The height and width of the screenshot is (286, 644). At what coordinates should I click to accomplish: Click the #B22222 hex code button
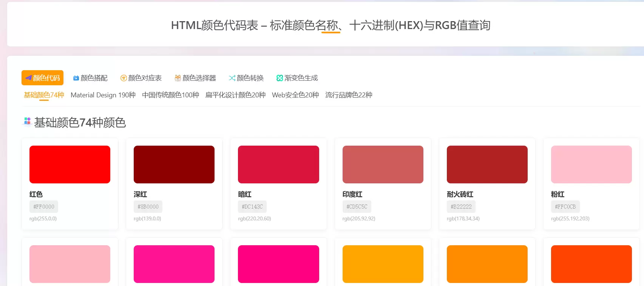coord(461,207)
